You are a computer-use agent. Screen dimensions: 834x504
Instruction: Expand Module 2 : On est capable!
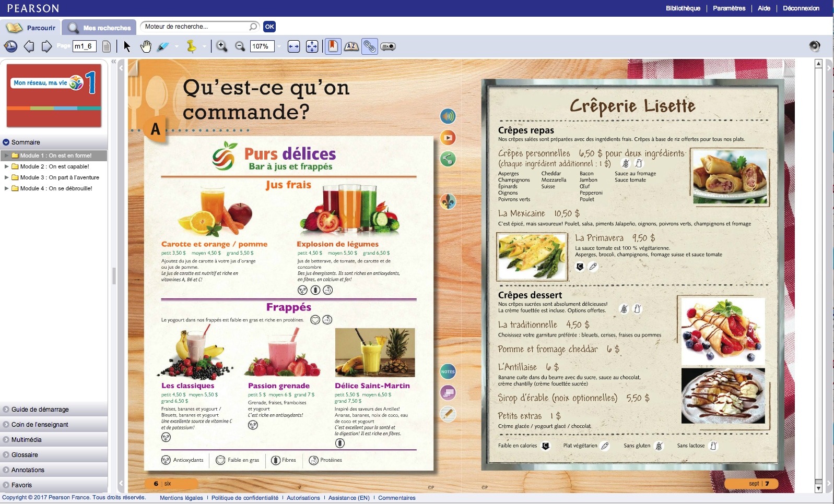[7, 166]
